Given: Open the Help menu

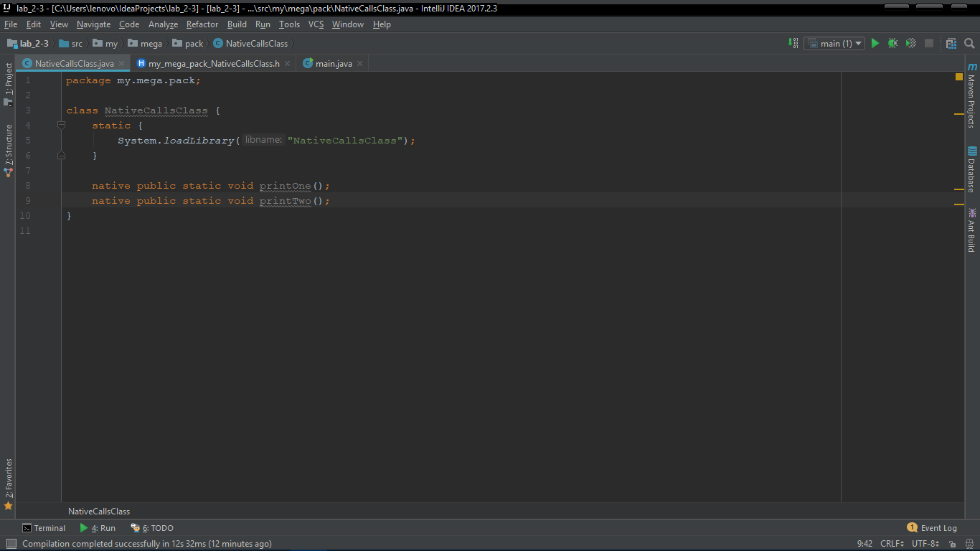Looking at the screenshot, I should point(382,24).
